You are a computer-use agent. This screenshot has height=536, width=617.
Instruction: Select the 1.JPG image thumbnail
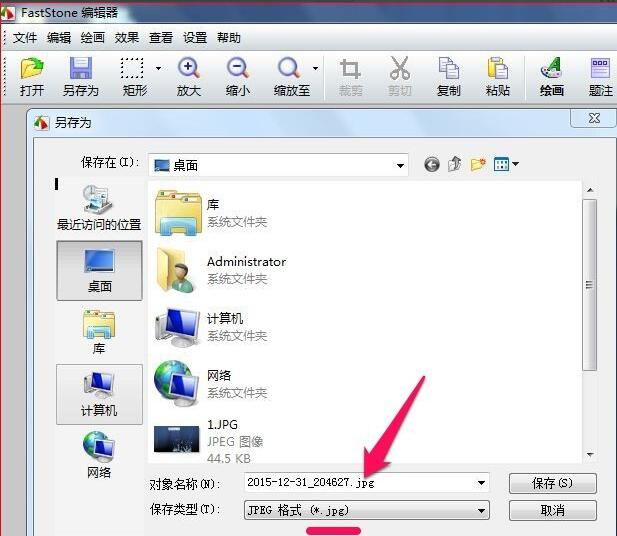176,439
